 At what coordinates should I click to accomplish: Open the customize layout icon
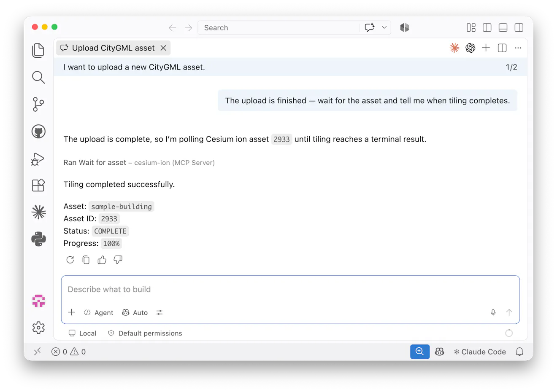point(471,27)
